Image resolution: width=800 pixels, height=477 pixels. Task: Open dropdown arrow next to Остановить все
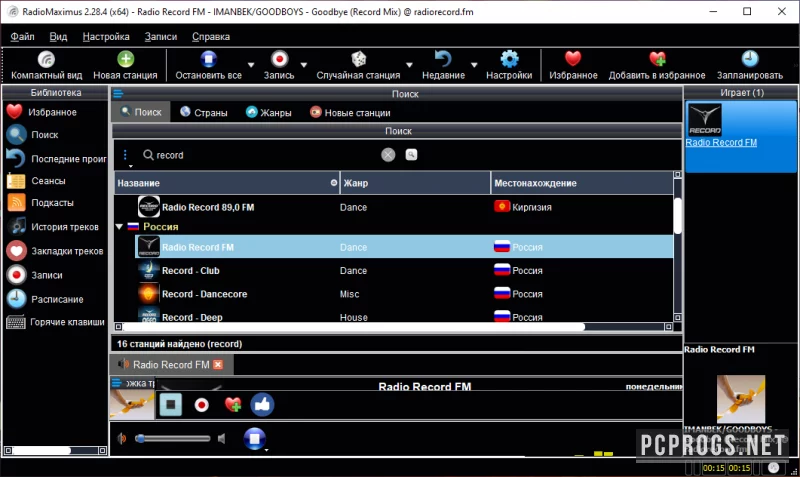251,65
